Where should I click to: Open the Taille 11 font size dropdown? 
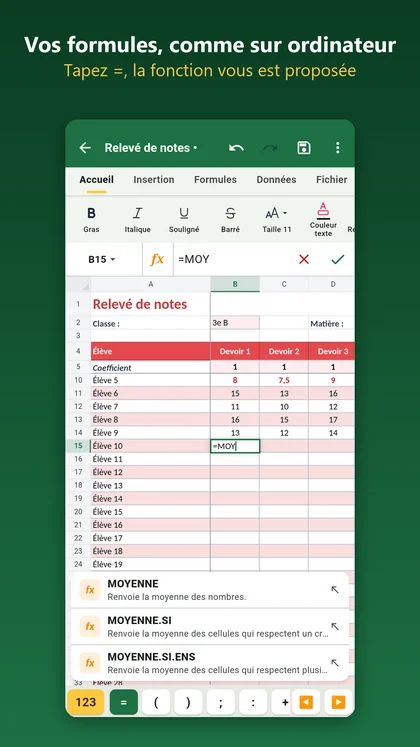pos(277,220)
